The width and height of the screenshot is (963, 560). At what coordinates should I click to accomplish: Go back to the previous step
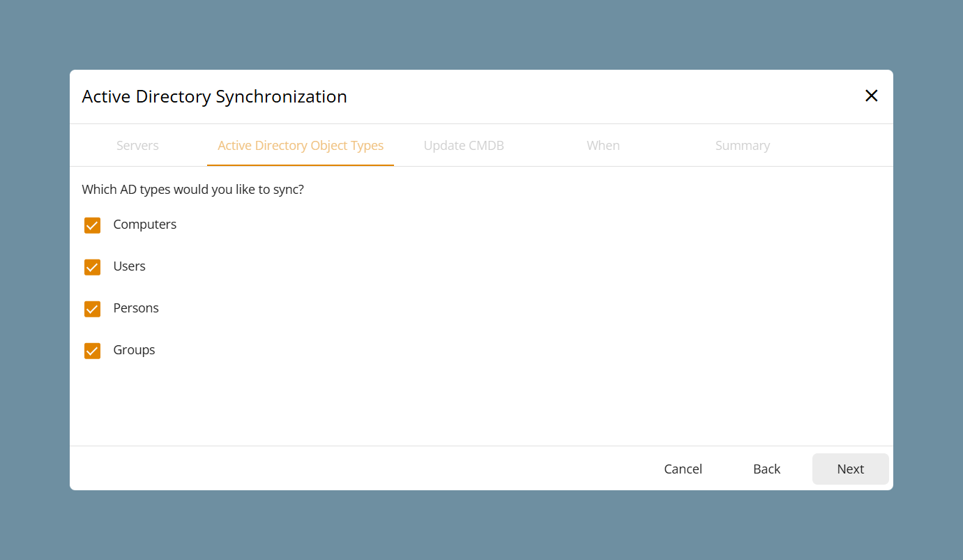pyautogui.click(x=766, y=469)
